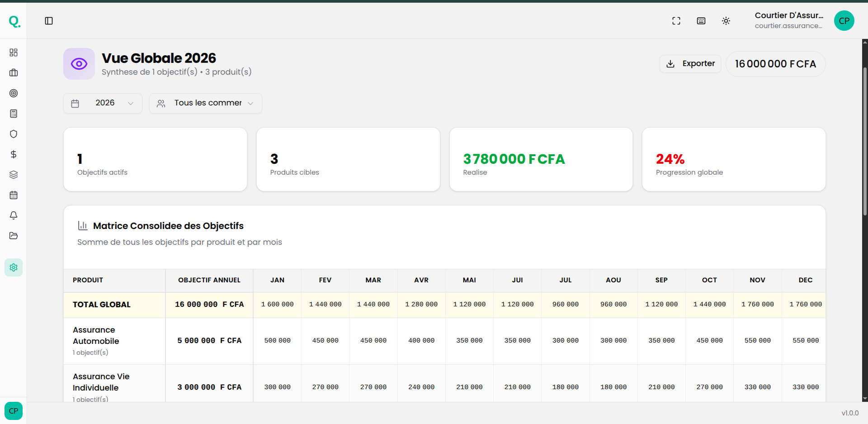868x424 pixels.
Task: Expand the 2026 year dropdown
Action: (x=103, y=103)
